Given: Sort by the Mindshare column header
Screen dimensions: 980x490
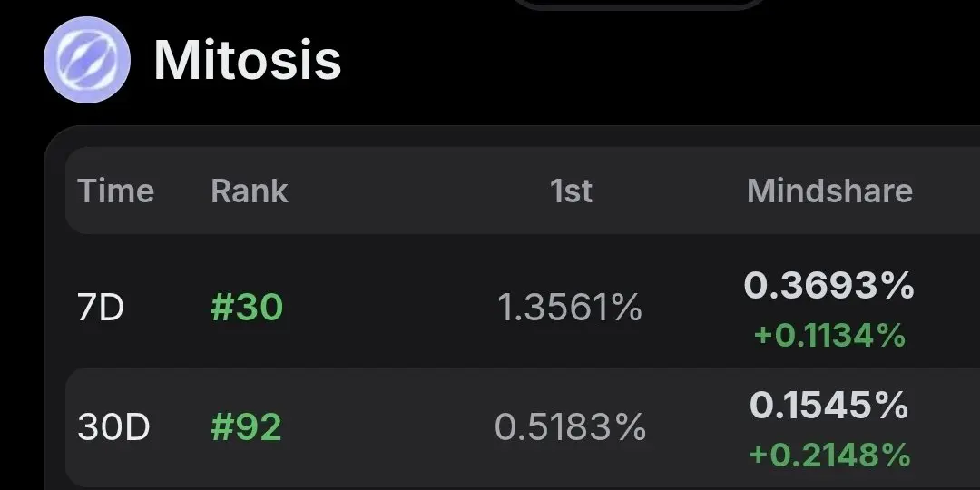Looking at the screenshot, I should (x=830, y=191).
